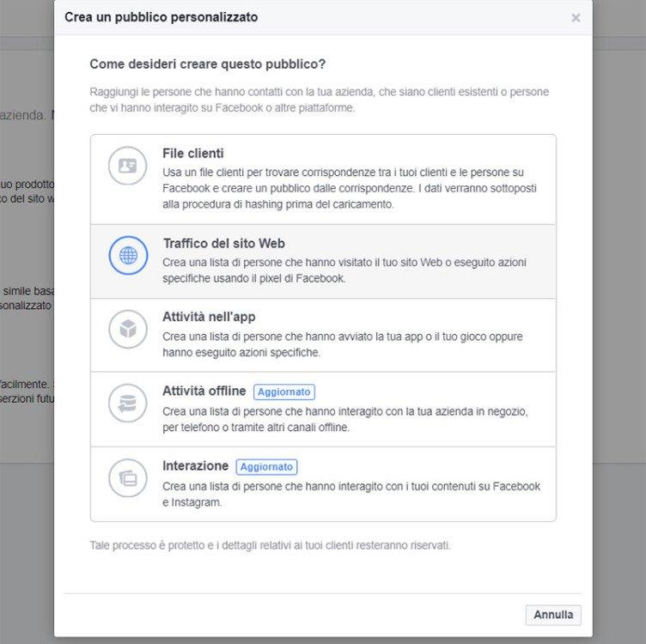Viewport: 646px width, 644px height.
Task: Choose the Attività offline title
Action: pos(204,391)
